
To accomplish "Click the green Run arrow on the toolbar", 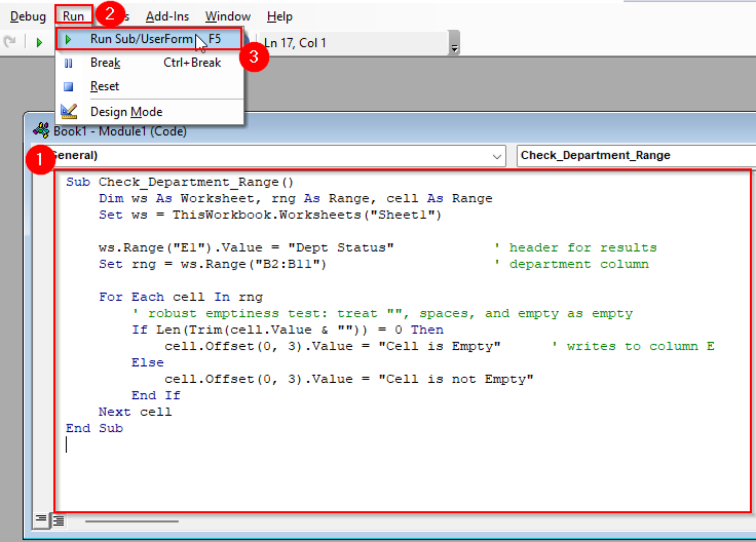I will [x=39, y=42].
